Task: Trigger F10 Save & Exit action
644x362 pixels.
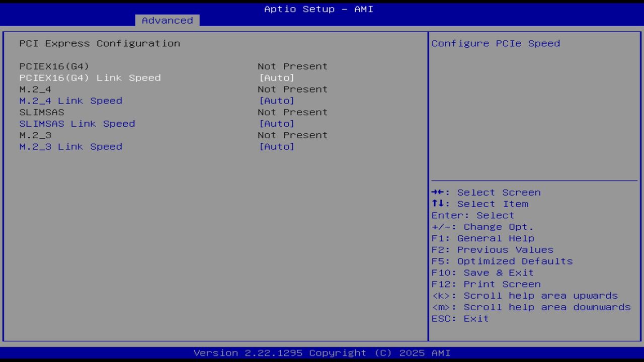Action: [x=481, y=273]
